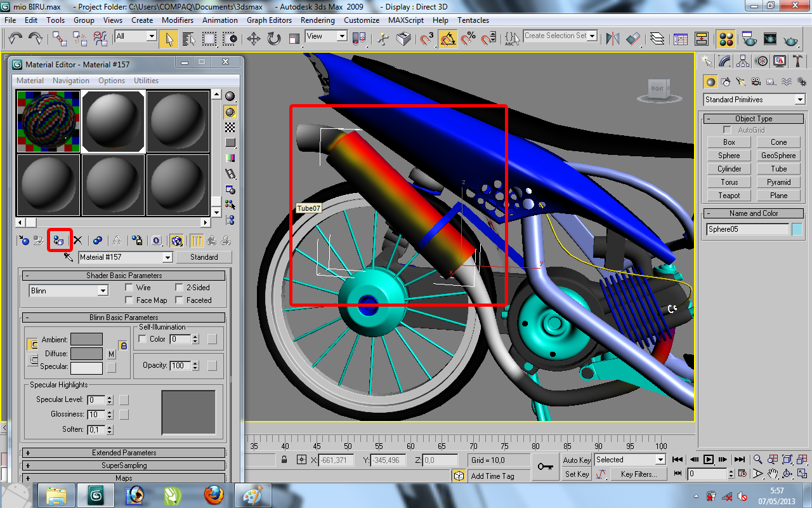Viewport: 812px width, 508px height.
Task: Click the Render Production teapot icon
Action: pyautogui.click(x=790, y=39)
